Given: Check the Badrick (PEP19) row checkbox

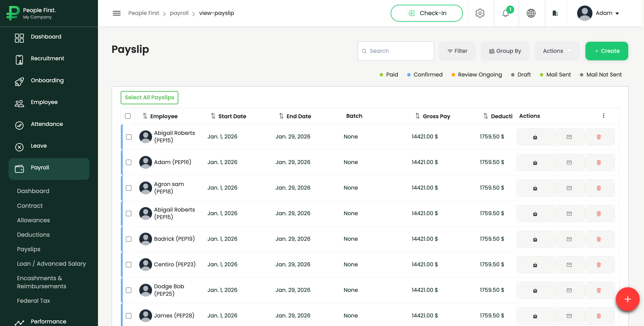Looking at the screenshot, I should click(129, 239).
